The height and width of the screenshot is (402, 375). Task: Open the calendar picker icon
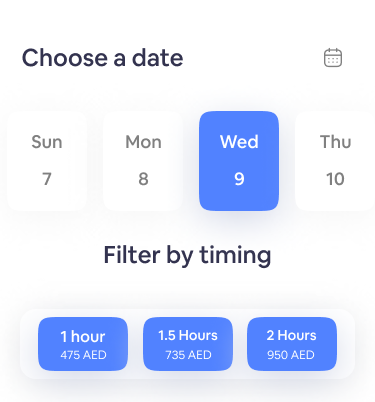pos(333,58)
